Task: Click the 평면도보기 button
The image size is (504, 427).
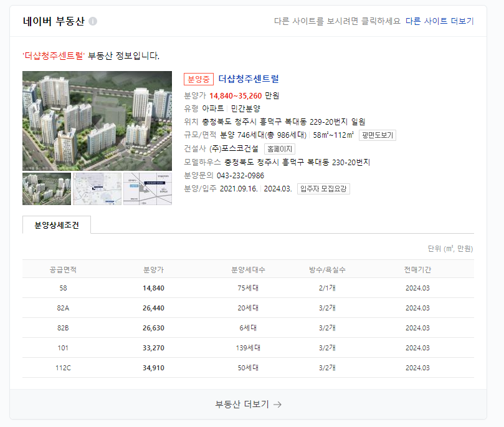Action: point(378,135)
